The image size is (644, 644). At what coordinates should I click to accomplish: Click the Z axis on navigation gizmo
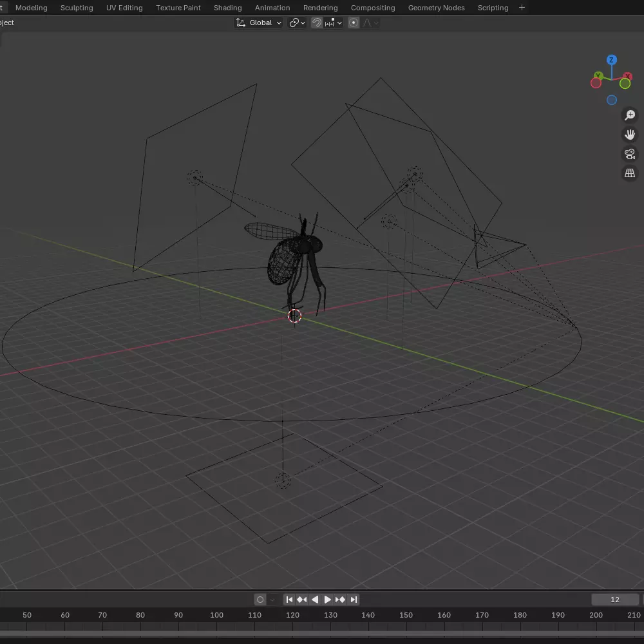611,60
